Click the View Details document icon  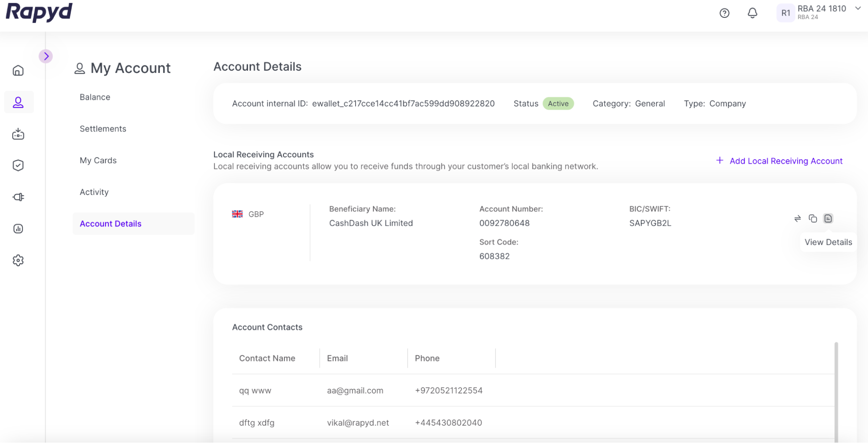point(828,218)
